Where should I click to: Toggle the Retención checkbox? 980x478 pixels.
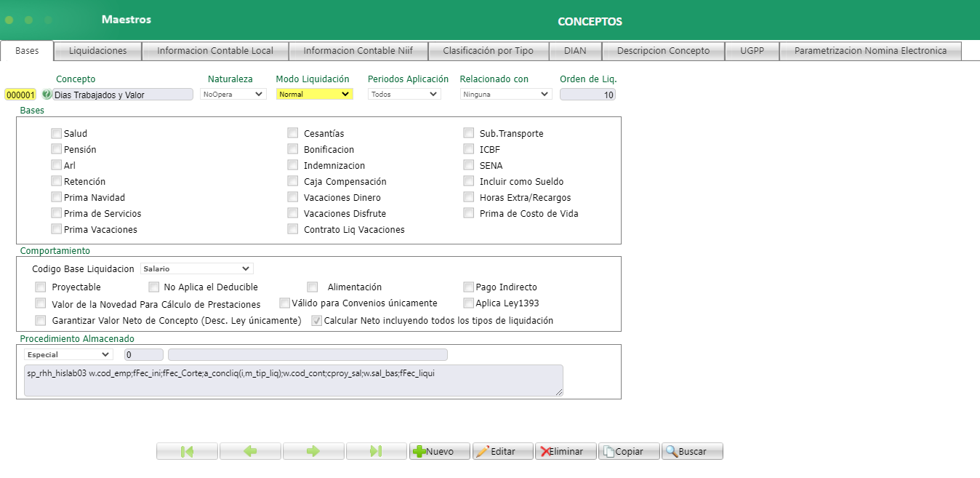(x=57, y=181)
